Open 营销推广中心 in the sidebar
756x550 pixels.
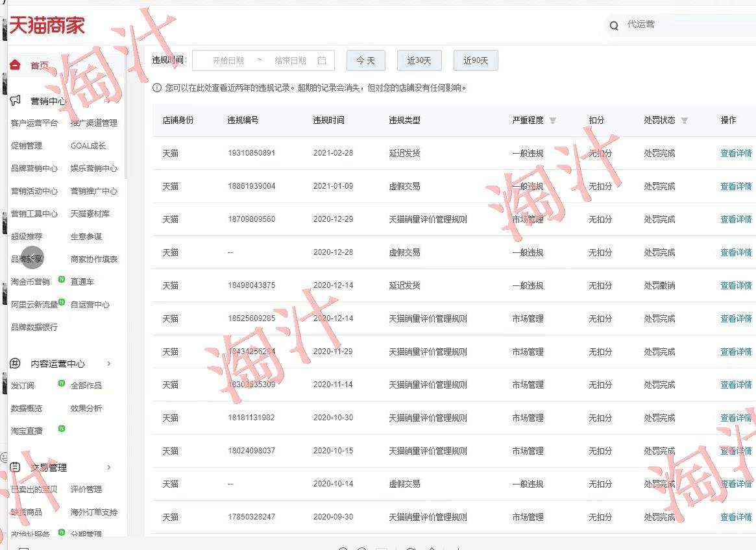coord(94,191)
